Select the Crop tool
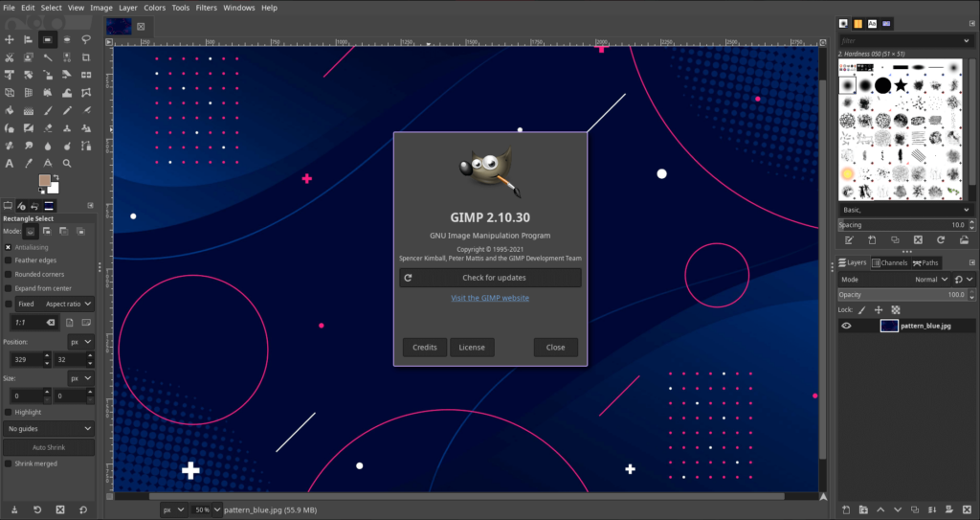 (x=86, y=57)
